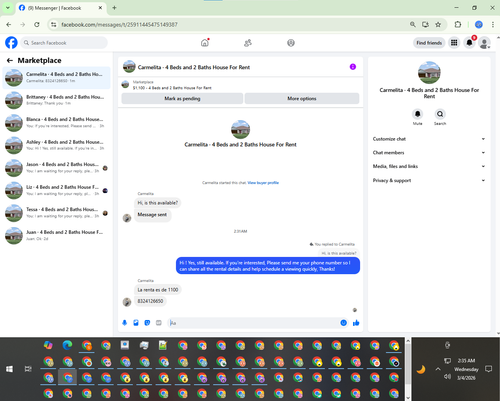Reload the page in Chrome

point(37,24)
